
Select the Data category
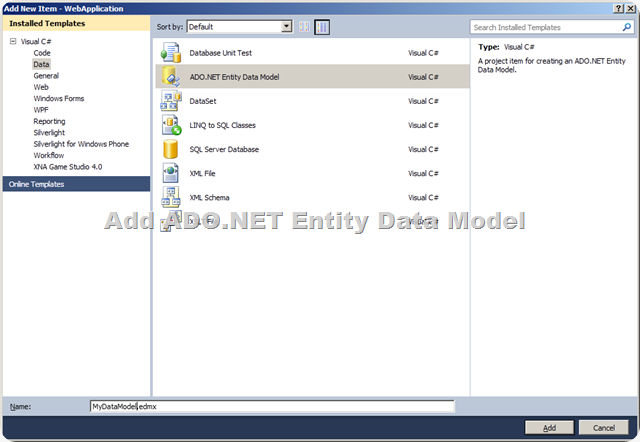[41, 64]
